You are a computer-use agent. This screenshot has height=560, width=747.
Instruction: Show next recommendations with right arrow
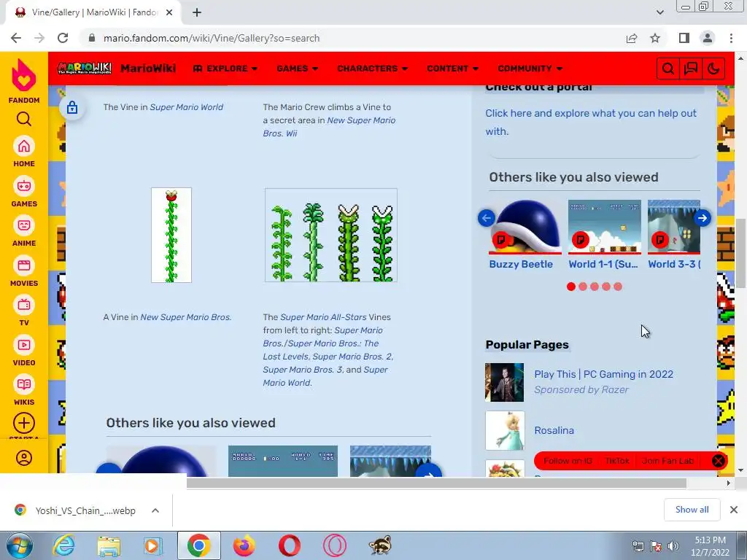point(703,218)
